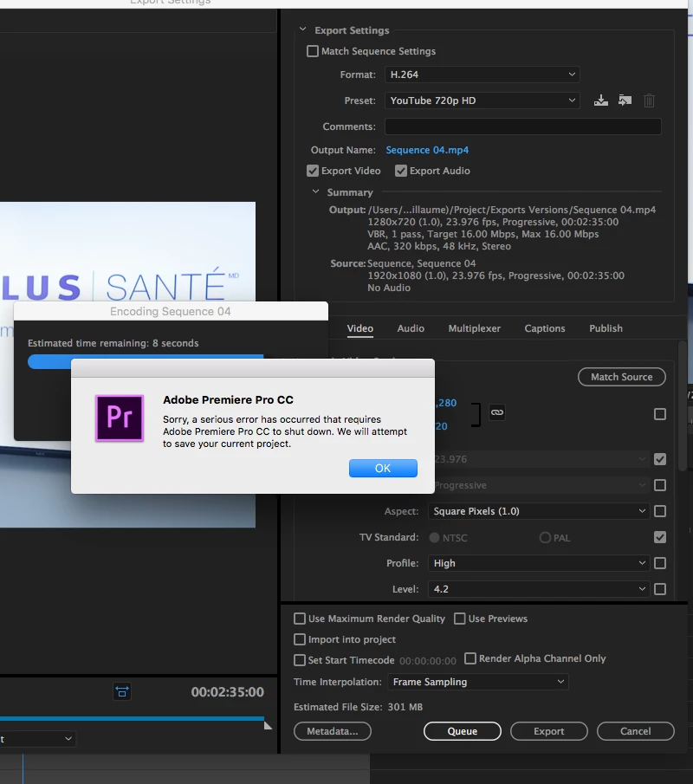Click the Premiere Pro icon in error dialog
The image size is (693, 784).
click(x=120, y=418)
